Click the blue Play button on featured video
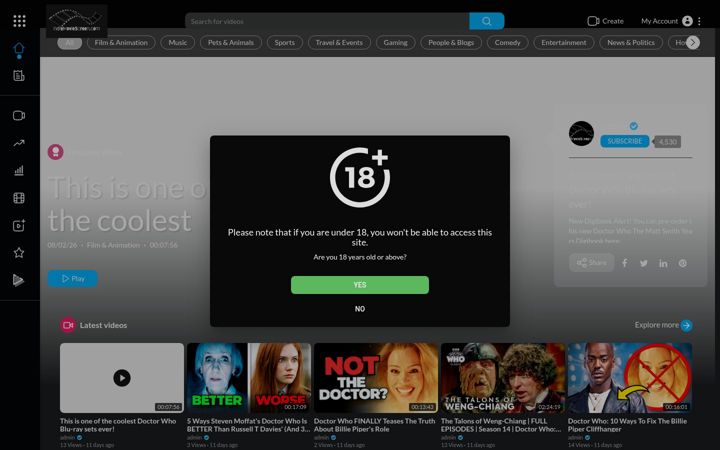 [x=73, y=279]
